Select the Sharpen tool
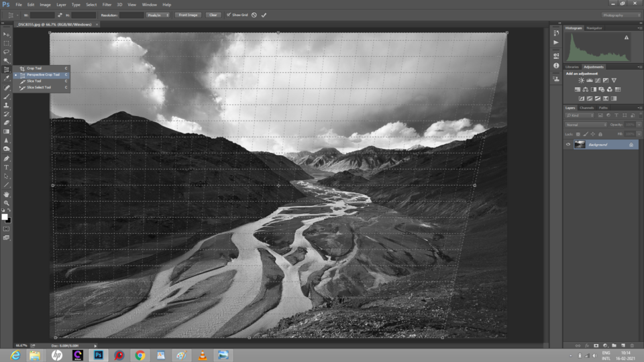644x362 pixels. [x=7, y=140]
